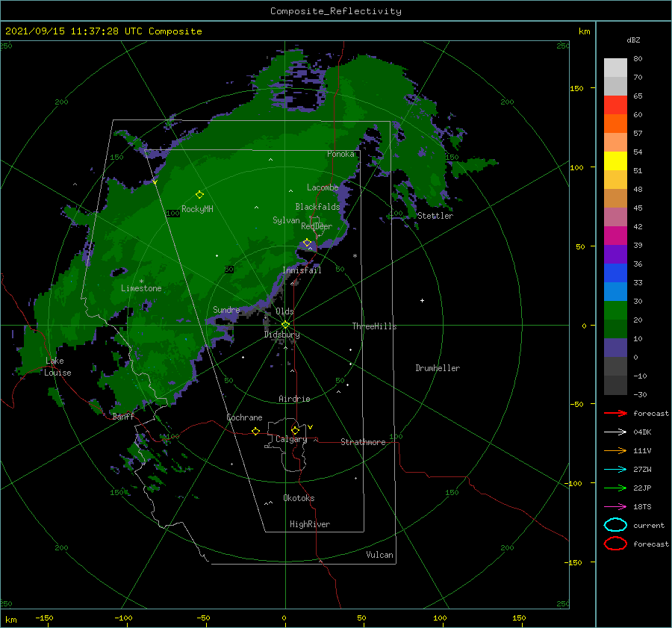Image resolution: width=672 pixels, height=628 pixels.
Task: Click the 150 tick on right axis
Action: [576, 88]
